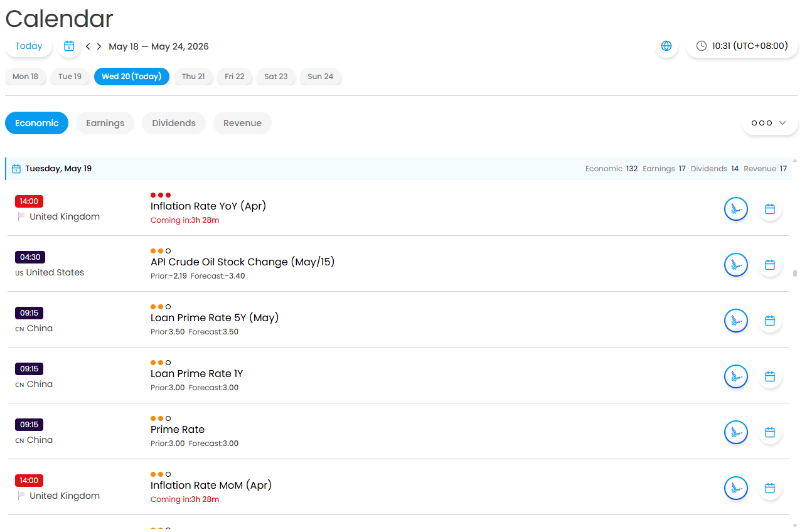Add Prime Rate event to calendar

770,432
